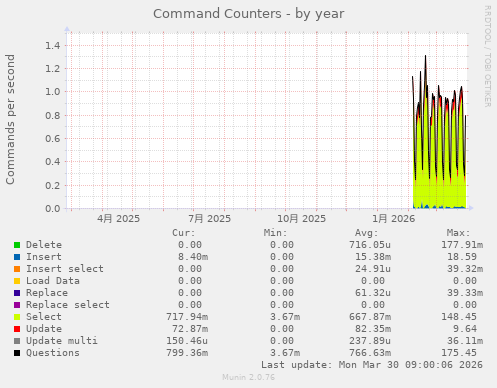Viewport: 497px width, 388px height.
Task: Click the 'Select' legend label
Action: click(x=44, y=317)
